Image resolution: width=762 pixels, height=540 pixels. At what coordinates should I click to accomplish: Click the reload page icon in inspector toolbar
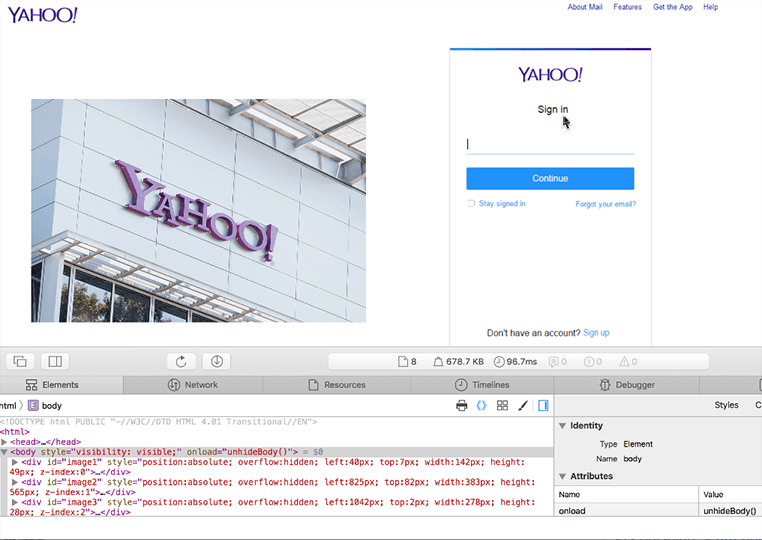pos(182,361)
